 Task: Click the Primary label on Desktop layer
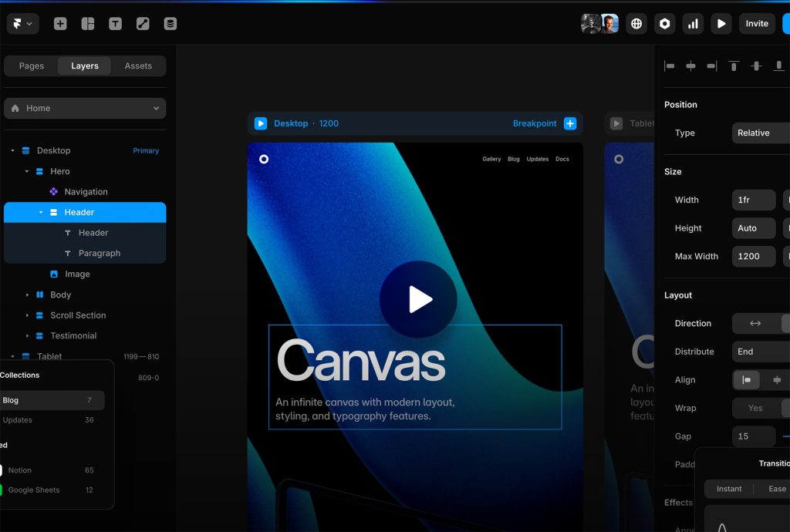[x=146, y=150]
